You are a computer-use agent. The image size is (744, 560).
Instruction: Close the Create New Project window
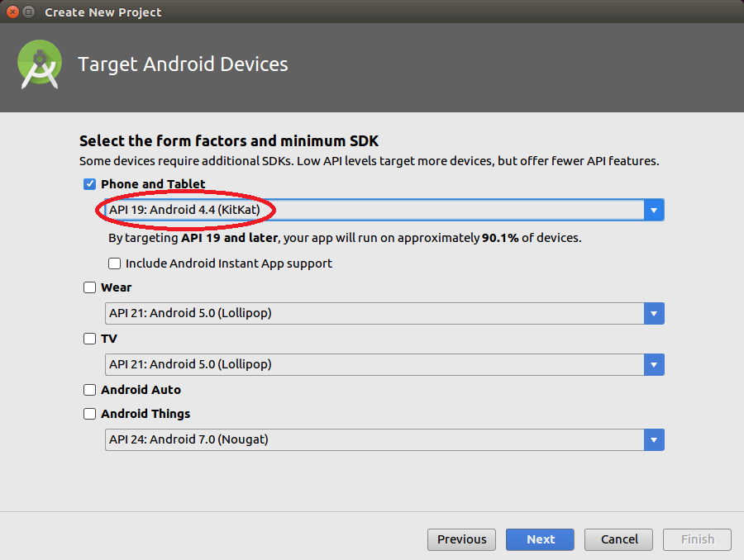[12, 12]
